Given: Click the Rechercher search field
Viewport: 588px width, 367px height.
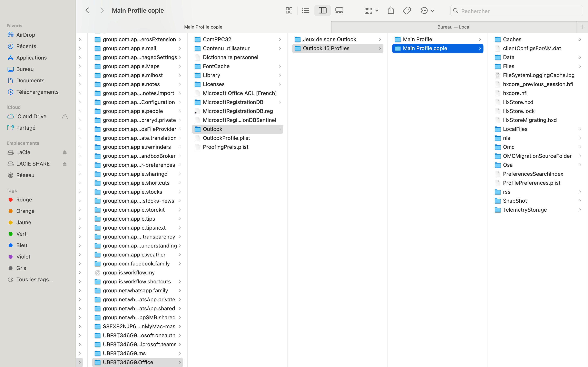Looking at the screenshot, I should [x=520, y=11].
